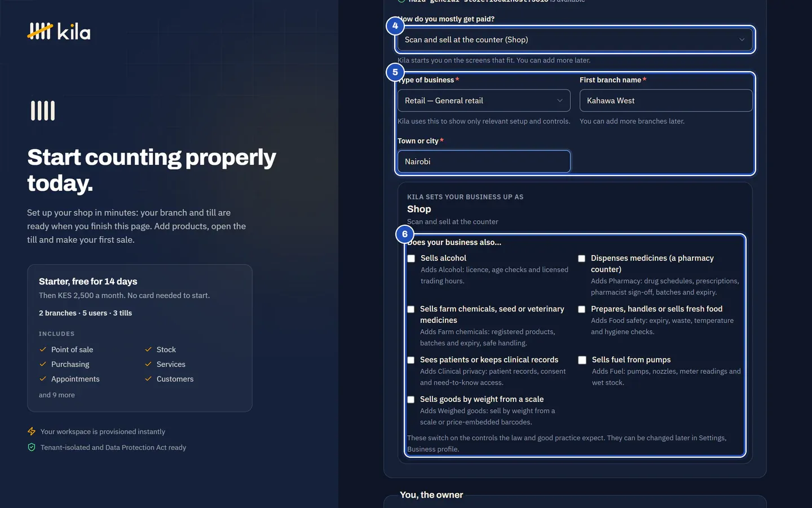
Task: Click the 'KILA SETS YOUR BUSINESS UP AS' caption
Action: pyautogui.click(x=465, y=197)
